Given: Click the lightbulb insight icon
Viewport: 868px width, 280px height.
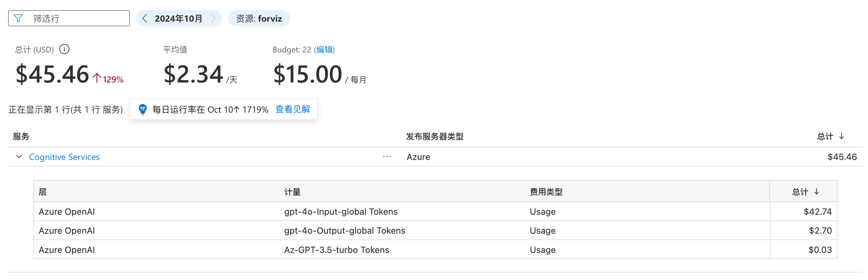Looking at the screenshot, I should (143, 110).
